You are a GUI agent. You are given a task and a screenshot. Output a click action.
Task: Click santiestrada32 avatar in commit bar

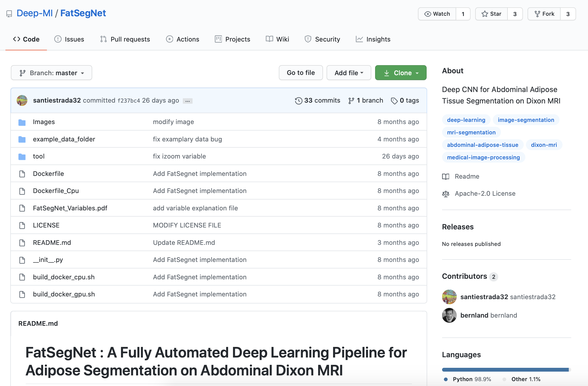pyautogui.click(x=22, y=100)
